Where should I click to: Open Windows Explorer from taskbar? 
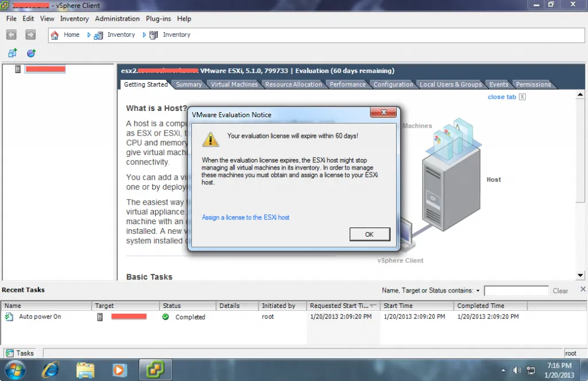85,370
